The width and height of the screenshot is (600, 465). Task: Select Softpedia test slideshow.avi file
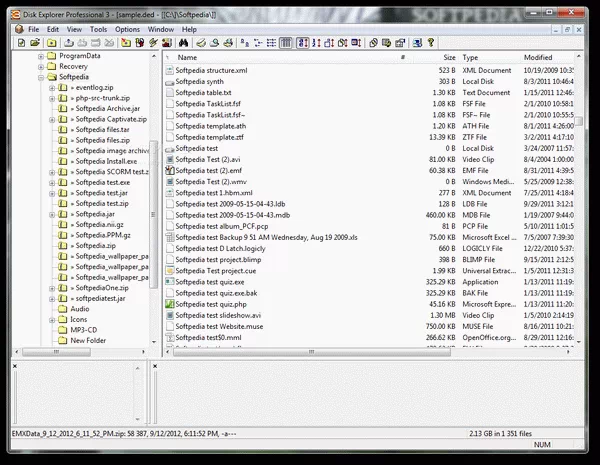coord(218,315)
